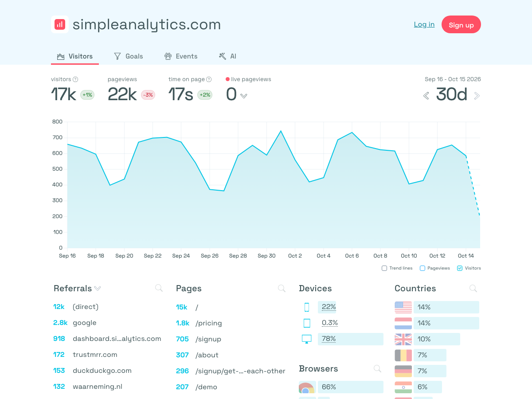Click the India flag
This screenshot has height=399, width=532.
[403, 387]
